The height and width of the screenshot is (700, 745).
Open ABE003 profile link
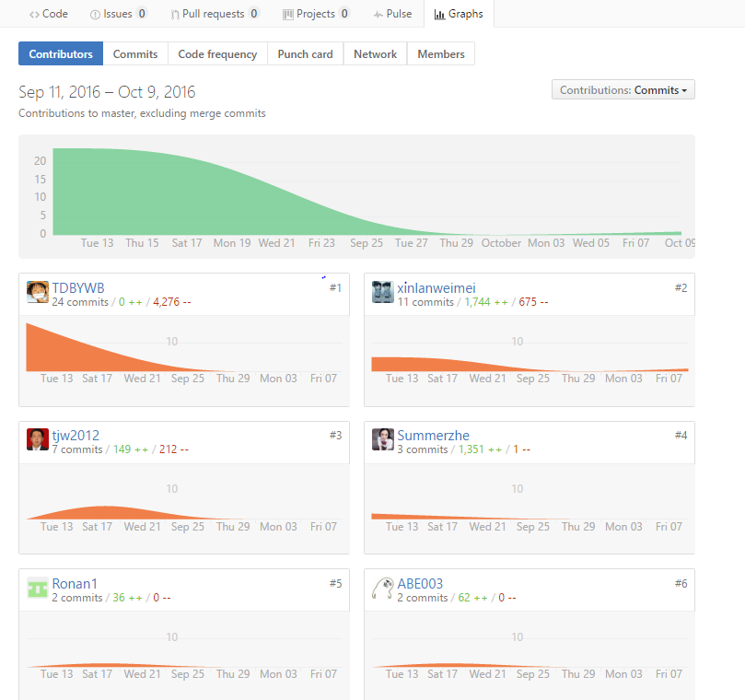420,584
